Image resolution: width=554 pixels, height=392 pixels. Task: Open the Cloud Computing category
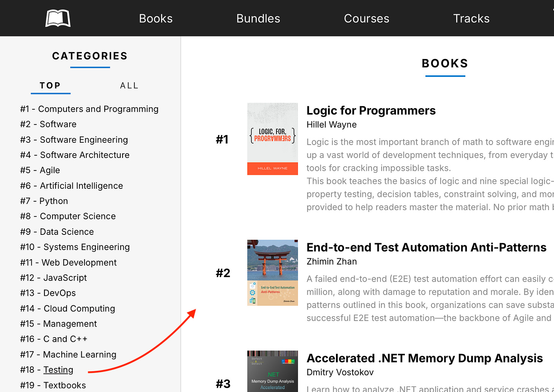tap(67, 308)
